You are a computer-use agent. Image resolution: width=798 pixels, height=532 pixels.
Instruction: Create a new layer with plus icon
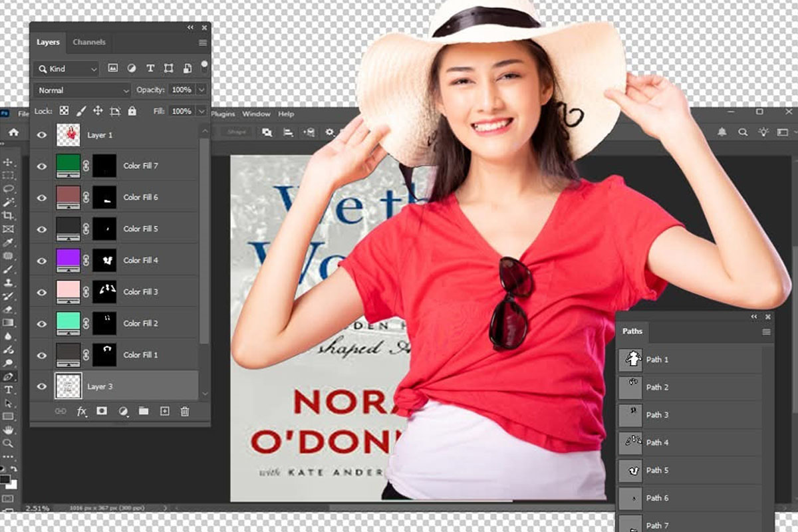[x=164, y=412]
